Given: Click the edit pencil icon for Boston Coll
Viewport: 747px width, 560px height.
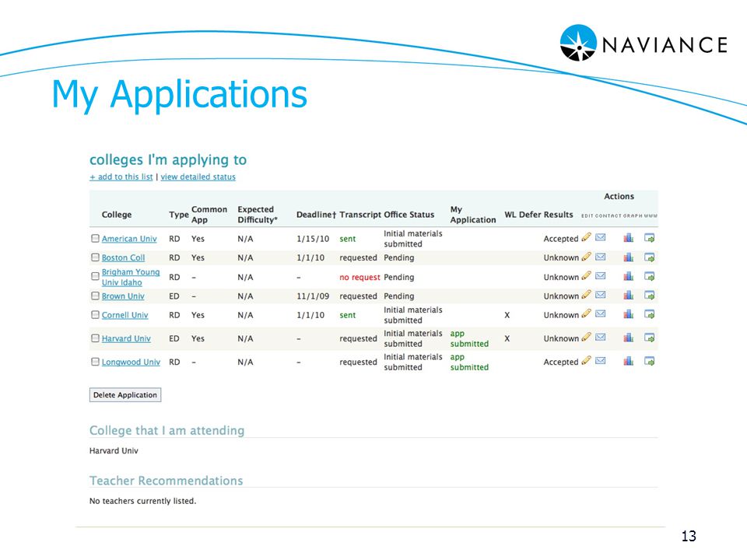Looking at the screenshot, I should [x=587, y=257].
